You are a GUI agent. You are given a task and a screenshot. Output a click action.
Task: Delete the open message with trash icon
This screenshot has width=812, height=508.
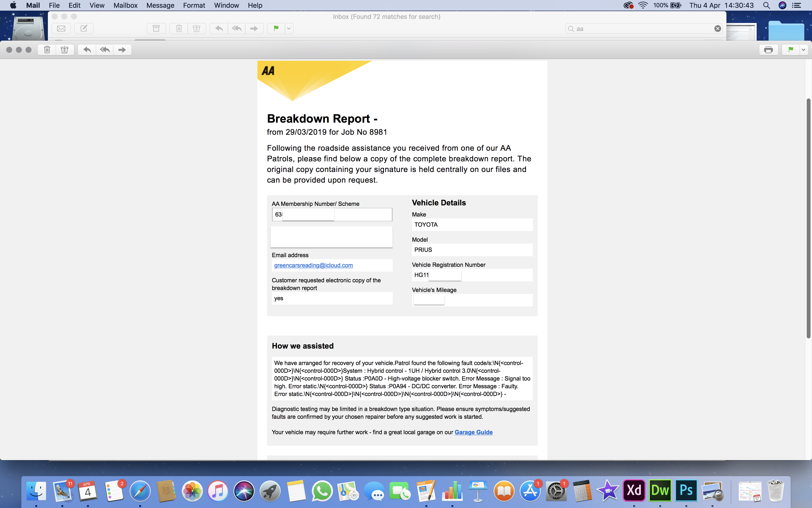[x=47, y=50]
